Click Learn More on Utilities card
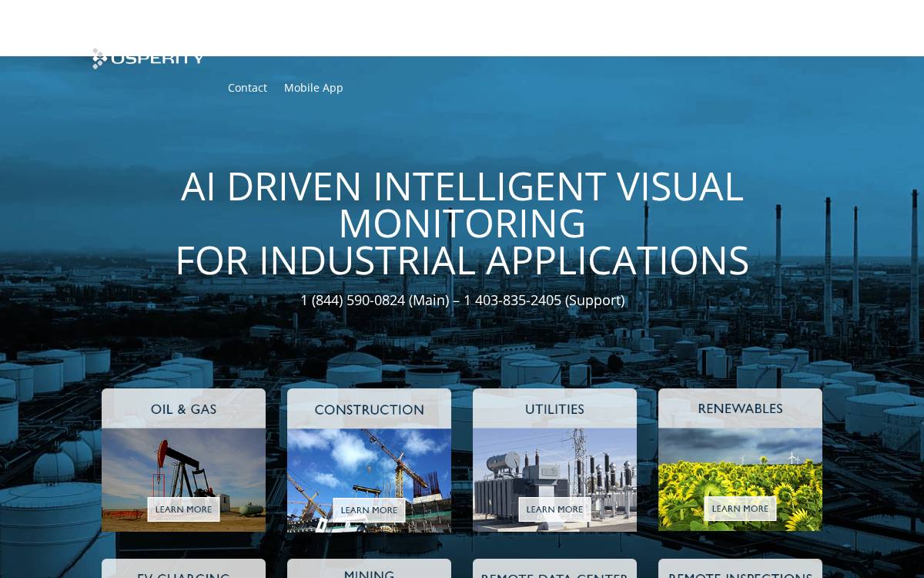 [554, 509]
